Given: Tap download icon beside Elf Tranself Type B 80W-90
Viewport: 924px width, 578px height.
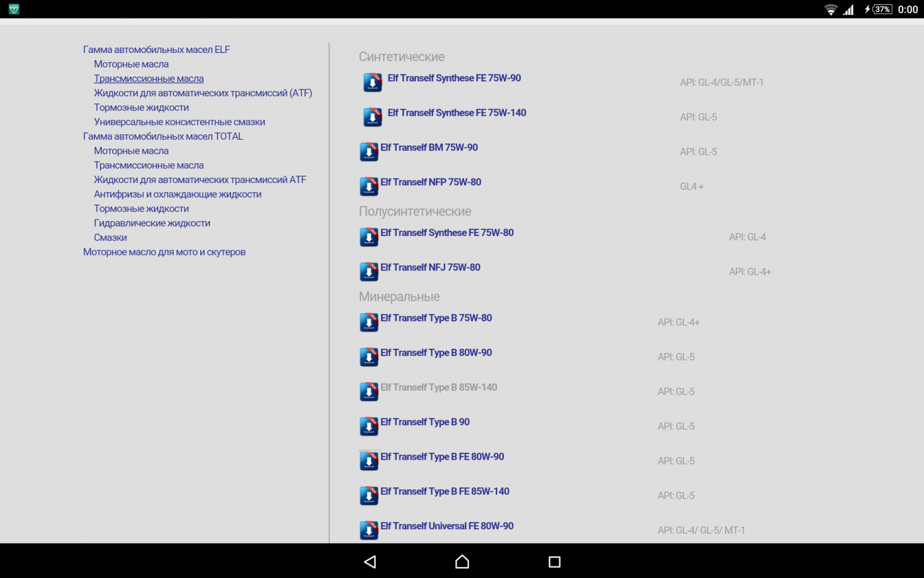Looking at the screenshot, I should 369,356.
